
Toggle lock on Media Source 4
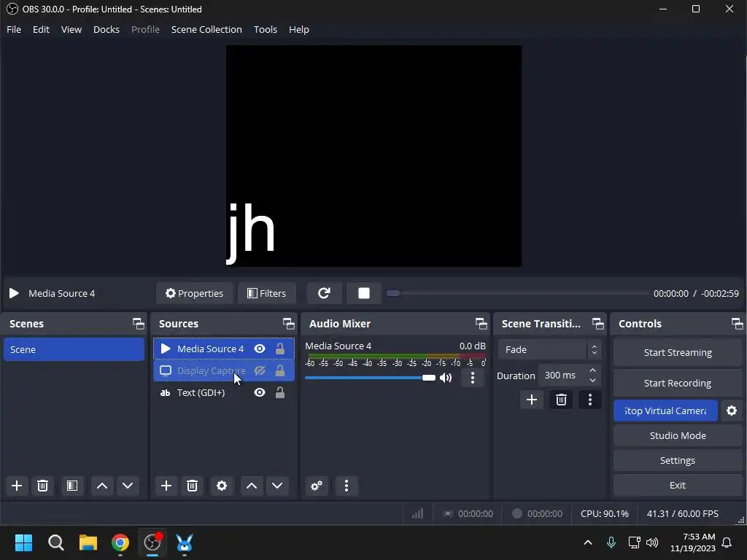click(x=280, y=349)
